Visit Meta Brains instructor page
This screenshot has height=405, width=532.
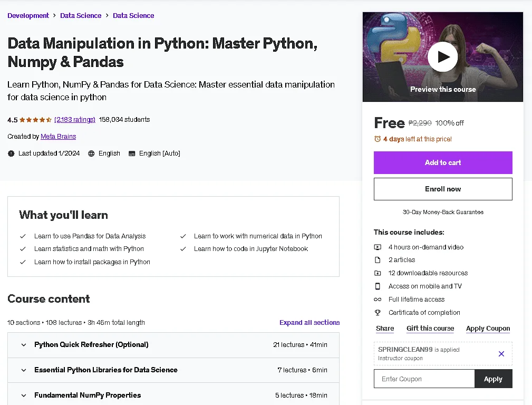[59, 137]
